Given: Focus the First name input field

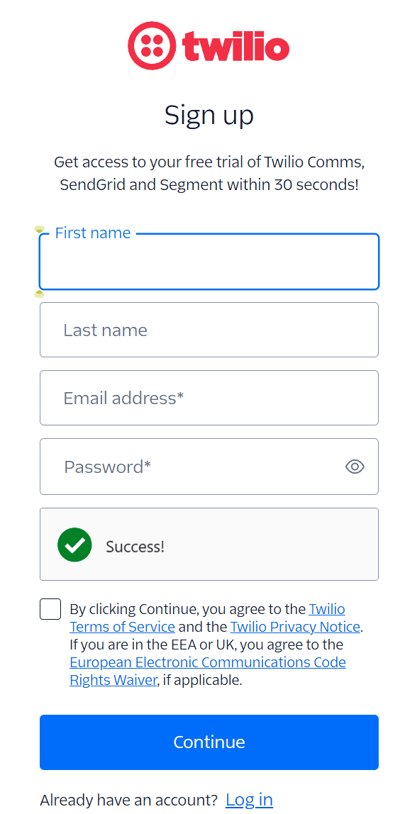Looking at the screenshot, I should pos(209,262).
